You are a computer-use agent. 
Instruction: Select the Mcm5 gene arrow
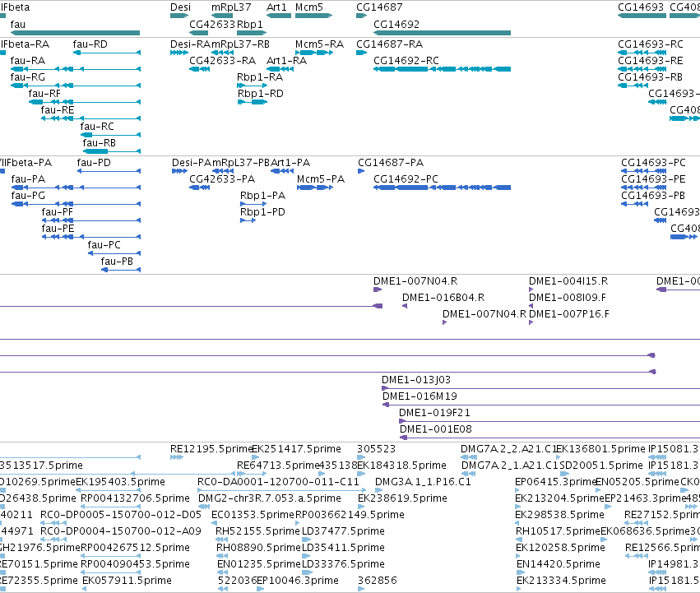pyautogui.click(x=314, y=16)
